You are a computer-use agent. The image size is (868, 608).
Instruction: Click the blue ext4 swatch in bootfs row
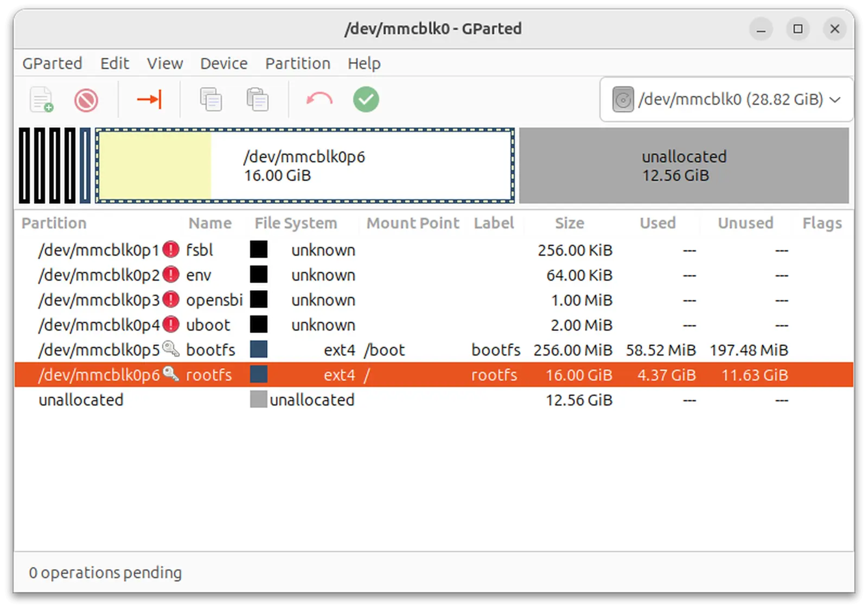pyautogui.click(x=259, y=349)
